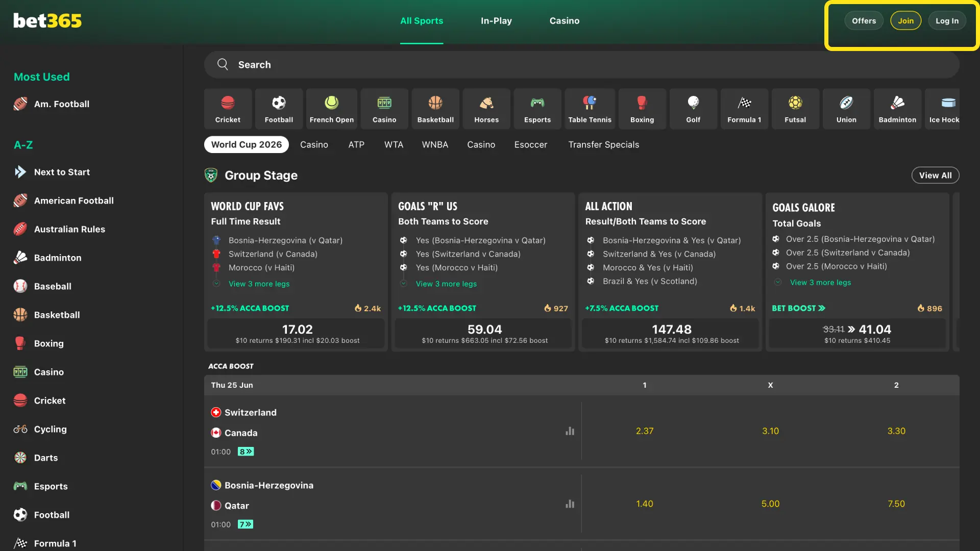The width and height of the screenshot is (980, 551).
Task: Select the WTA chip
Action: [x=394, y=145]
